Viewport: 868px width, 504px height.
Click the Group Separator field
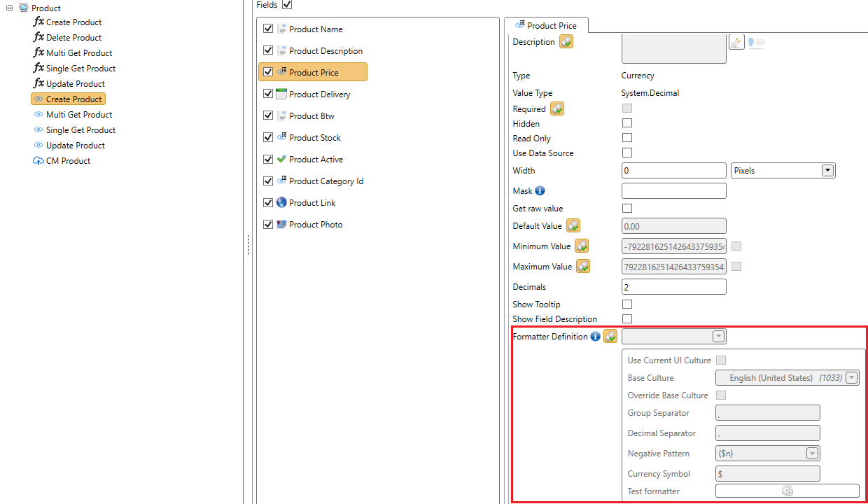pyautogui.click(x=768, y=412)
